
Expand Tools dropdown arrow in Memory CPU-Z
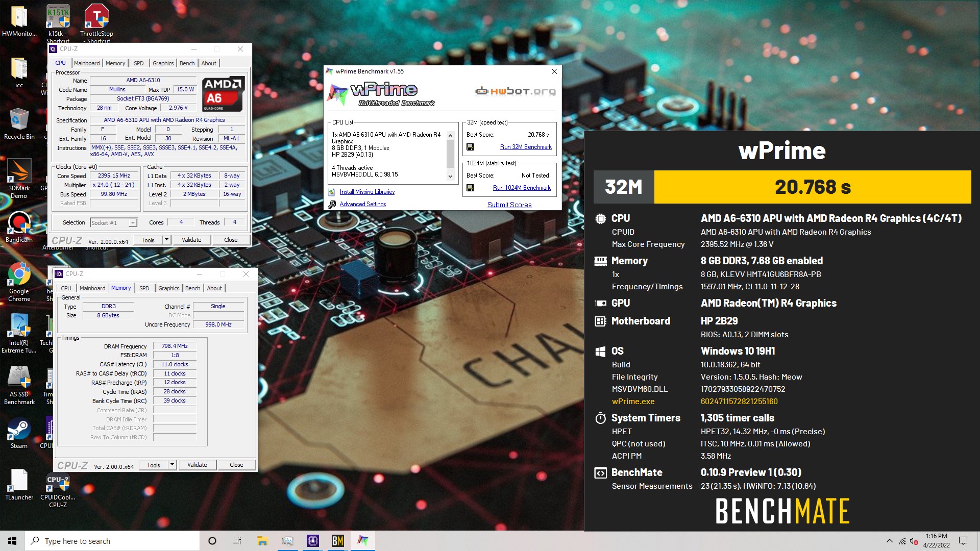(172, 465)
